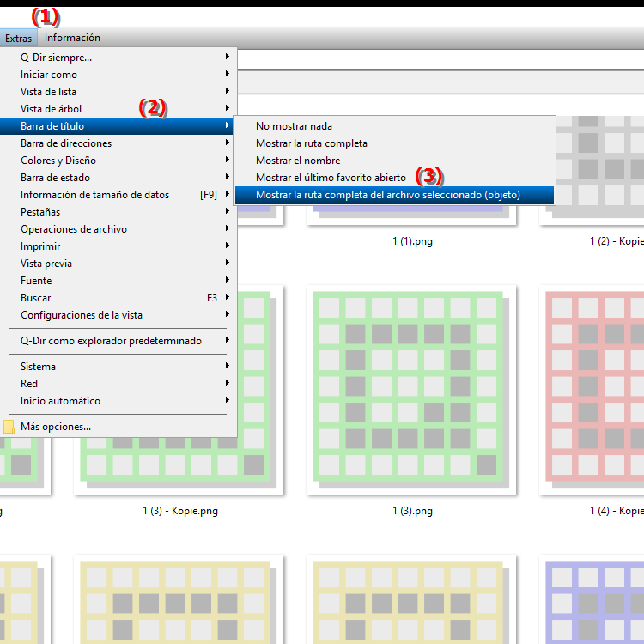Viewport: 644px width, 644px height.
Task: Open the Fuente submenu
Action: point(118,281)
